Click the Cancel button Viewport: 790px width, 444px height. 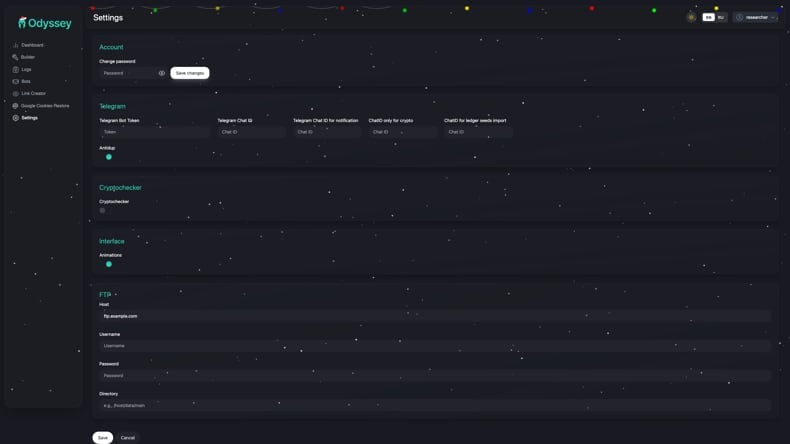click(128, 437)
